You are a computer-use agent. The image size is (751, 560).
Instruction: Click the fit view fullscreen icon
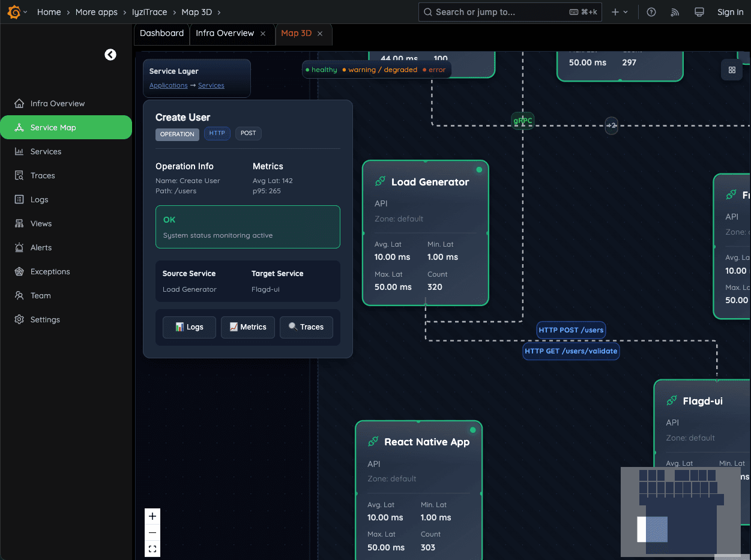click(x=152, y=549)
